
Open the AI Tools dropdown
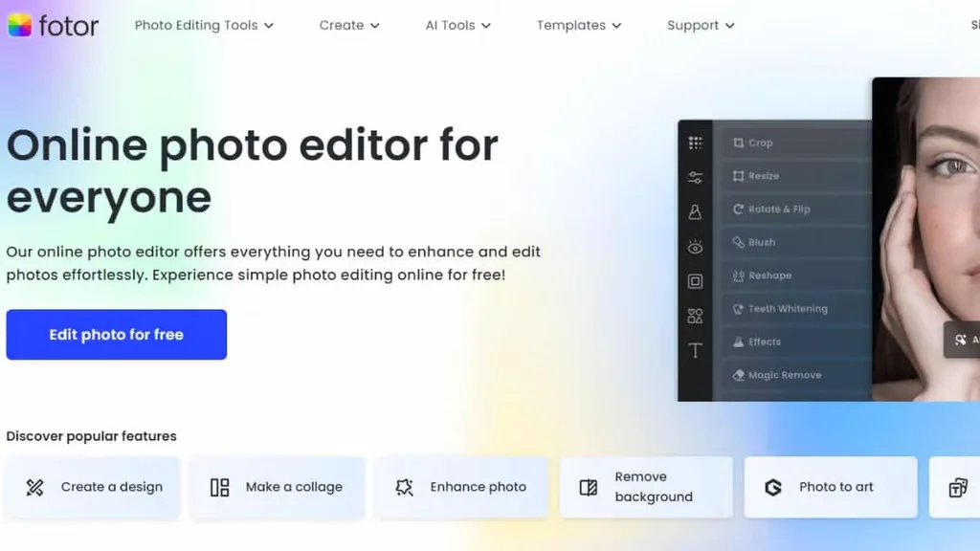pos(457,26)
